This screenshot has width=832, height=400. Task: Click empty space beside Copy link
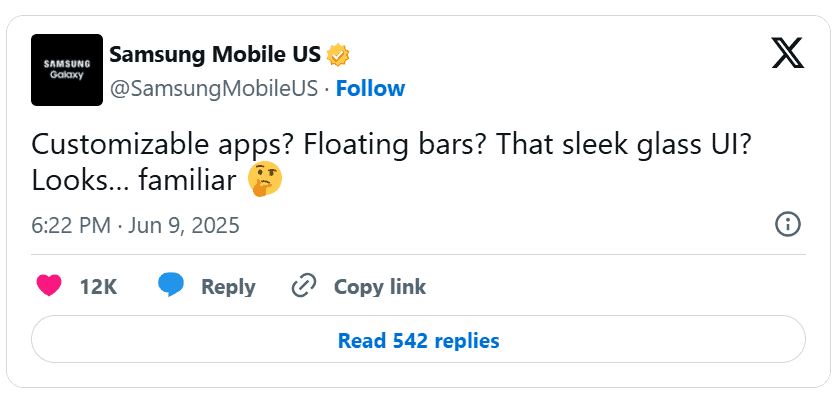click(x=610, y=286)
